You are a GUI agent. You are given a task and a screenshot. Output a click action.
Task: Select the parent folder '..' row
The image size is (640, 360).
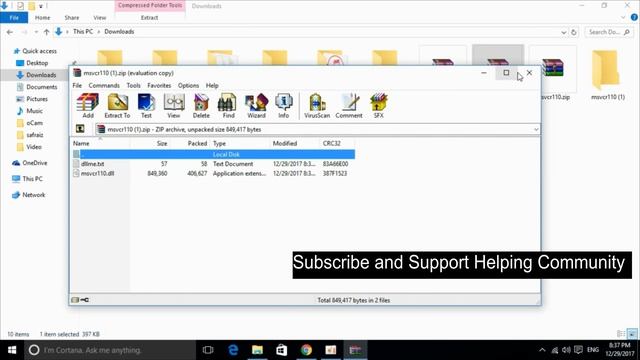(x=213, y=154)
